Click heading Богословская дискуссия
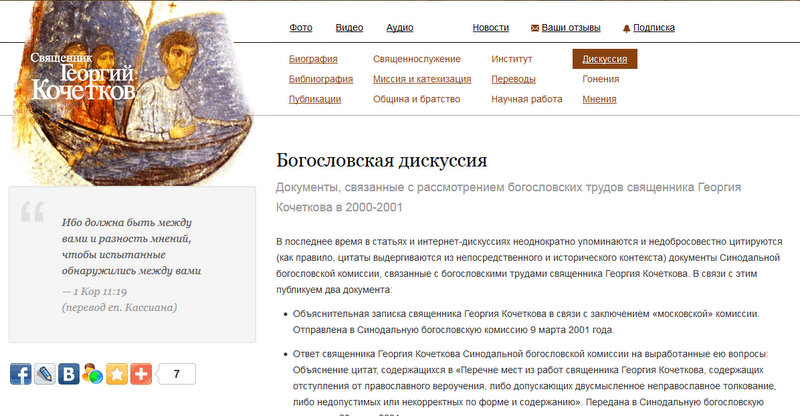800x416 pixels. coord(381,160)
